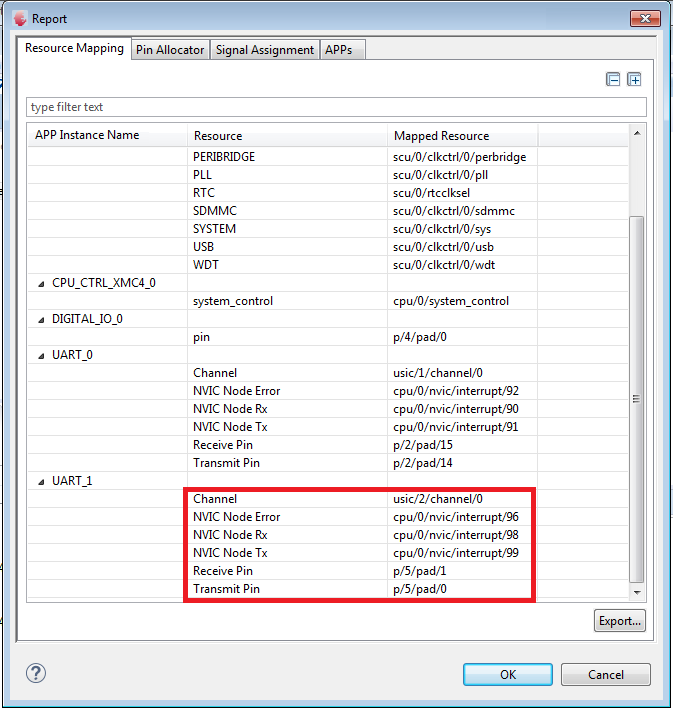Open the Pin Allocator tab
Image resolution: width=673 pixels, height=708 pixels.
pos(170,50)
